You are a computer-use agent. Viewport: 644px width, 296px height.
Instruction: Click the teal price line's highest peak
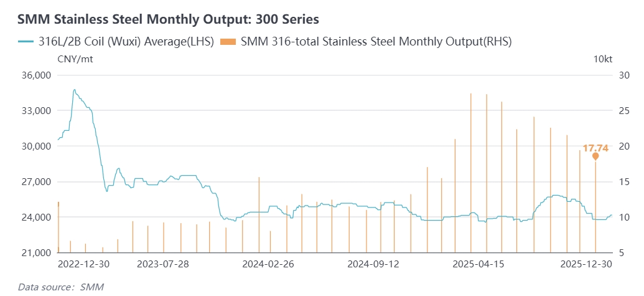click(75, 90)
